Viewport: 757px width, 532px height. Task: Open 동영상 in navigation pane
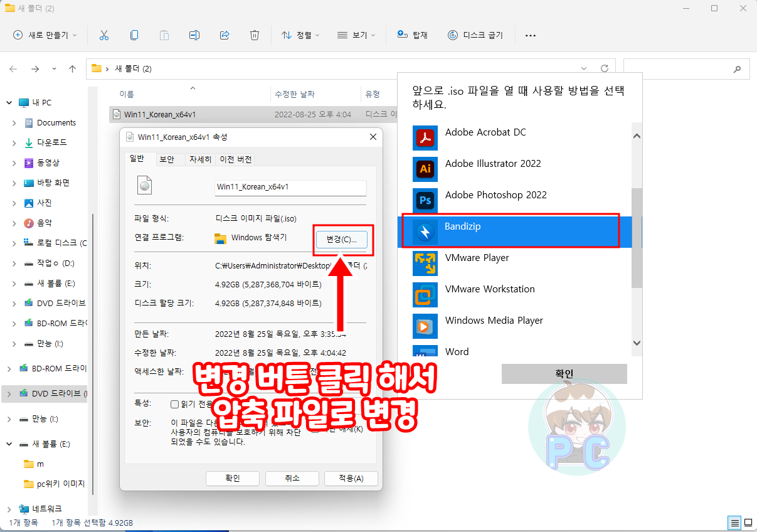pos(47,163)
